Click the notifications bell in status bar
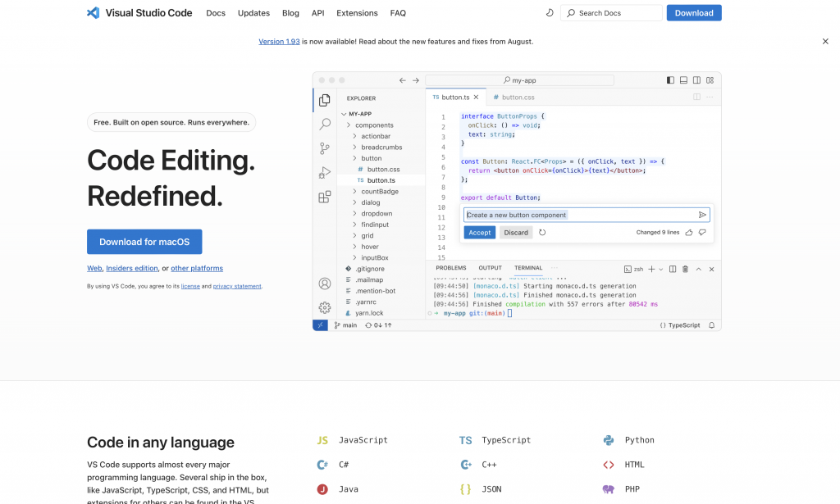Screen dimensions: 840x504 click(711, 325)
